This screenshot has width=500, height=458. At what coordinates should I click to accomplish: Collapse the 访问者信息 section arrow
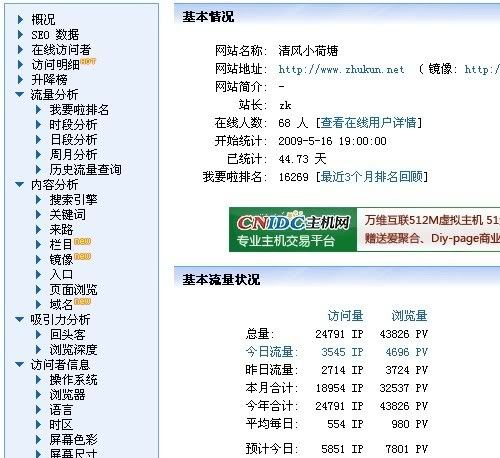tap(20, 364)
